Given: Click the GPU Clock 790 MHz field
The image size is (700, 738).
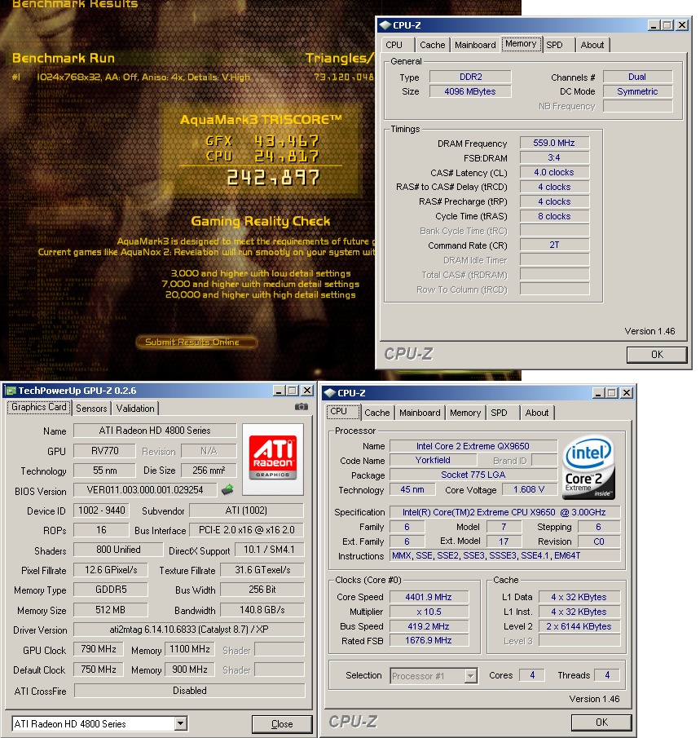Looking at the screenshot, I should tap(99, 649).
